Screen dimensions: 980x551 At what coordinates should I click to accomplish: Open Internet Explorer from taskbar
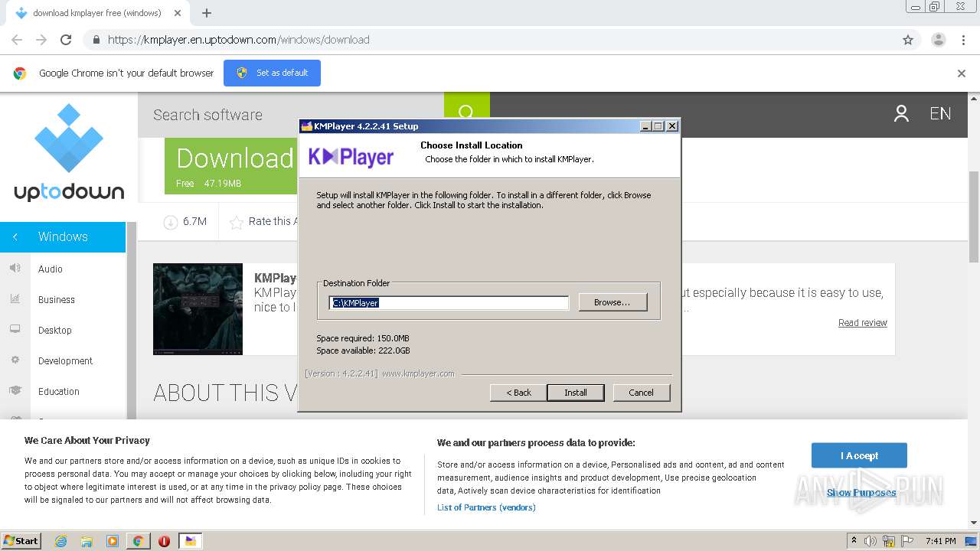[x=61, y=541]
